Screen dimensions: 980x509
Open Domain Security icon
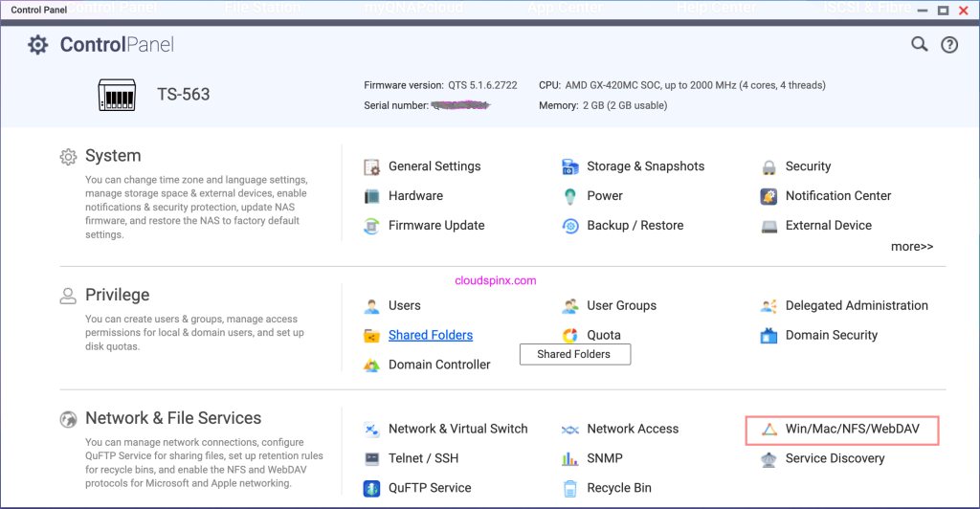click(768, 336)
